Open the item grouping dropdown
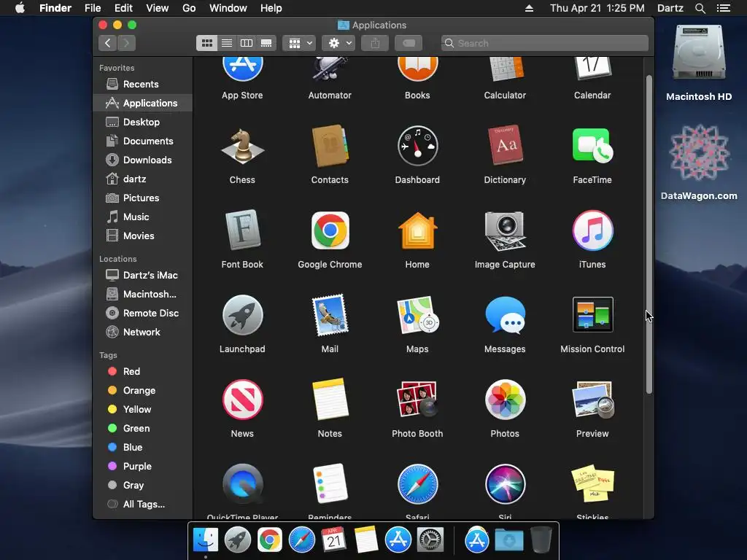 click(299, 43)
